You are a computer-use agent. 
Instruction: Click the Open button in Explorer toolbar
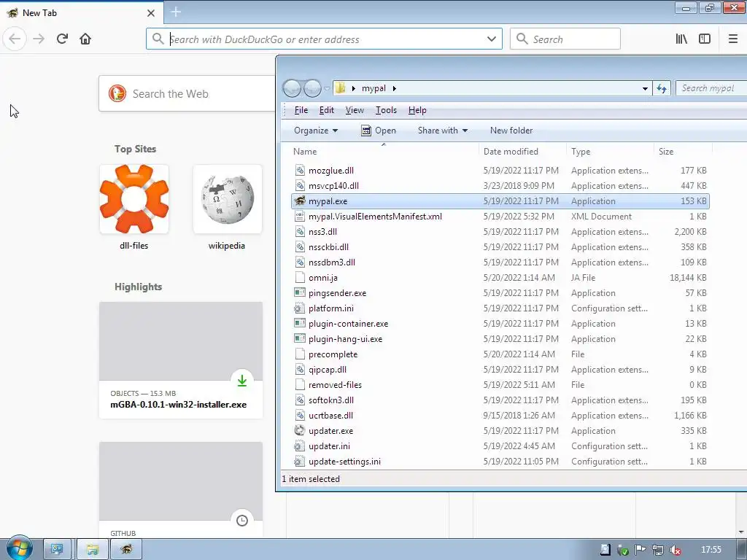point(379,131)
